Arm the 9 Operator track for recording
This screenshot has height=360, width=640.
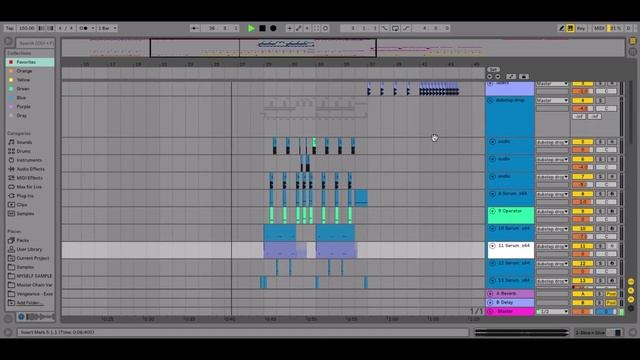[x=612, y=211]
